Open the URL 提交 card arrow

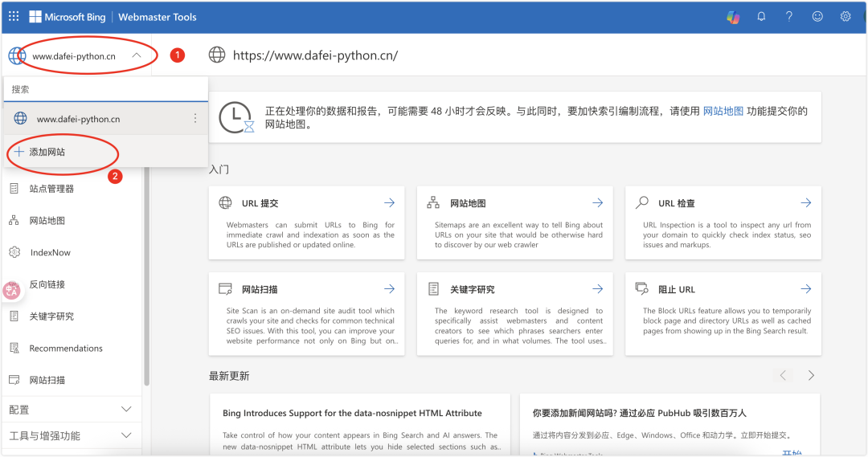pos(390,203)
